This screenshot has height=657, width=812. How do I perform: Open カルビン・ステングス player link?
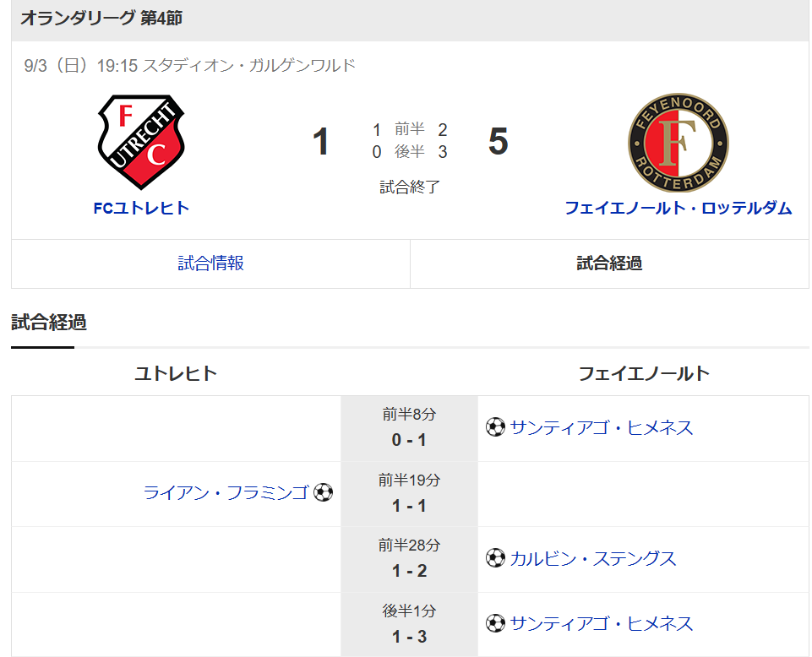tap(593, 558)
